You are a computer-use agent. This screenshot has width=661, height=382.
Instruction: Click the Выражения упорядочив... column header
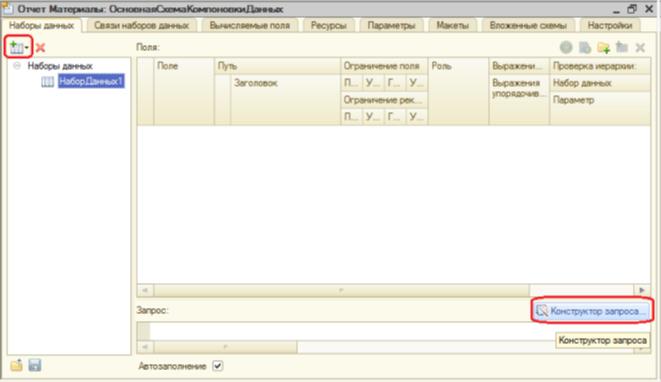pos(519,100)
